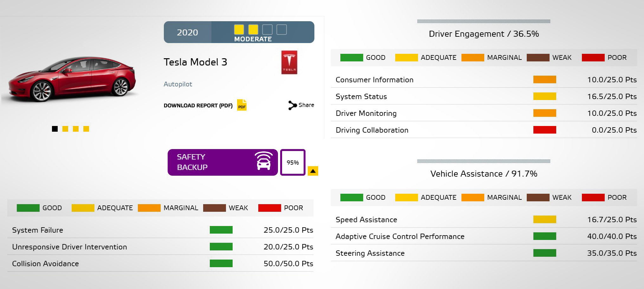Collapse Safety Backup with yellow arrow
The image size is (644, 289).
click(313, 171)
